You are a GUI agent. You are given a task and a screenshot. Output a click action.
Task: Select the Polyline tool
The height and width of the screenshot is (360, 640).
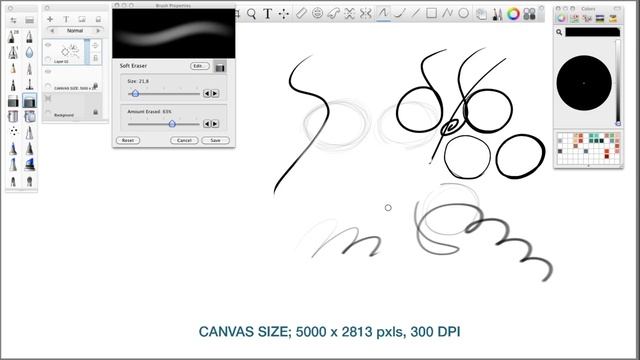[447, 13]
